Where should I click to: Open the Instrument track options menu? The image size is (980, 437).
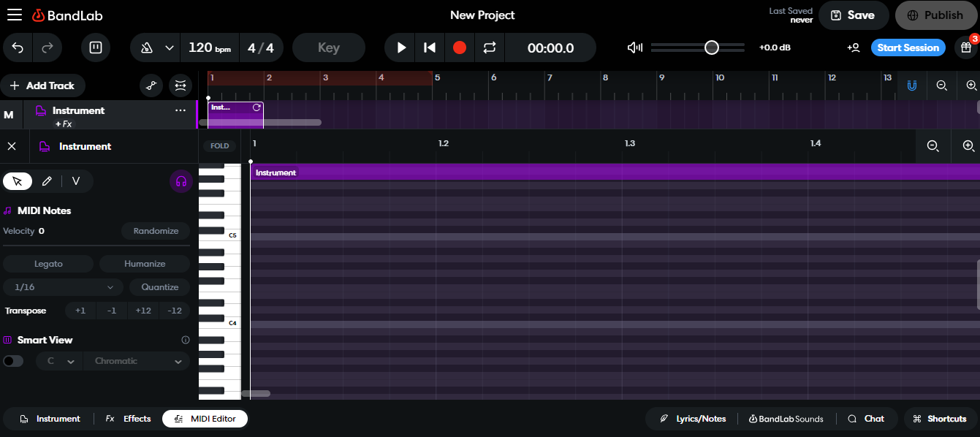[181, 110]
